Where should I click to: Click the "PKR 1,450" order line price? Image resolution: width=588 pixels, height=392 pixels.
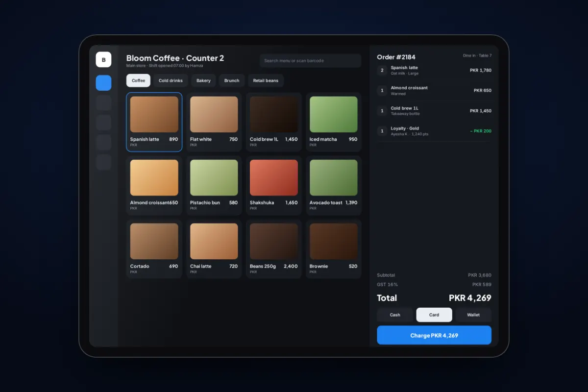[x=481, y=111]
